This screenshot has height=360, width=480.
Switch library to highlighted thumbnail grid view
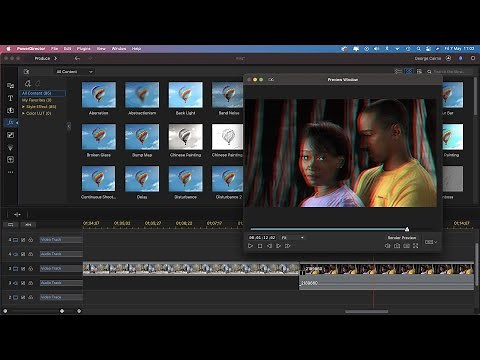[x=409, y=71]
